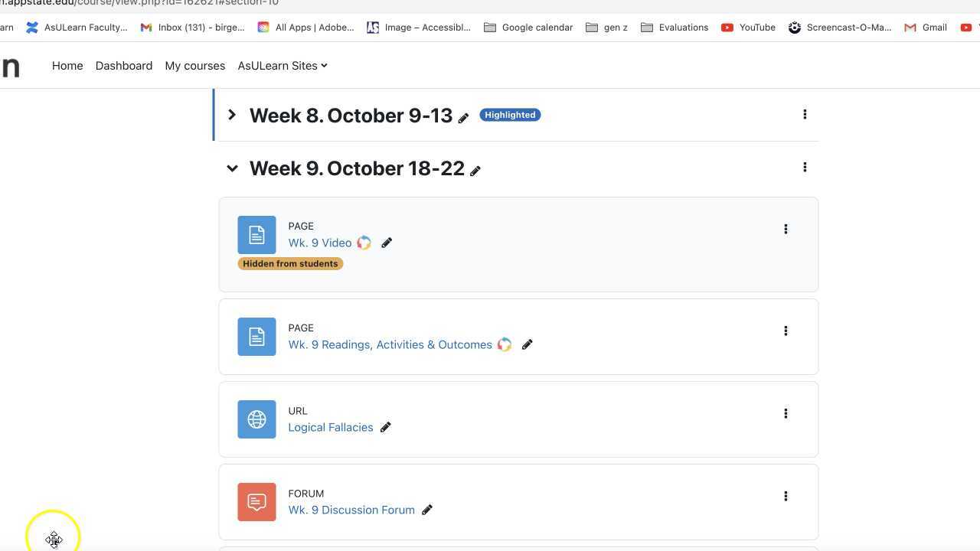Collapse the Week 9 section chevron
980x551 pixels.
pos(232,168)
